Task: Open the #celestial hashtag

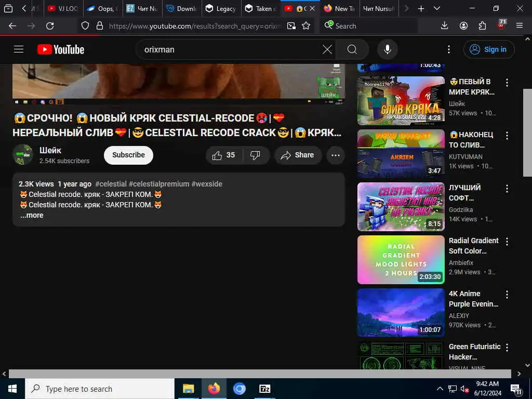Action: (x=111, y=184)
